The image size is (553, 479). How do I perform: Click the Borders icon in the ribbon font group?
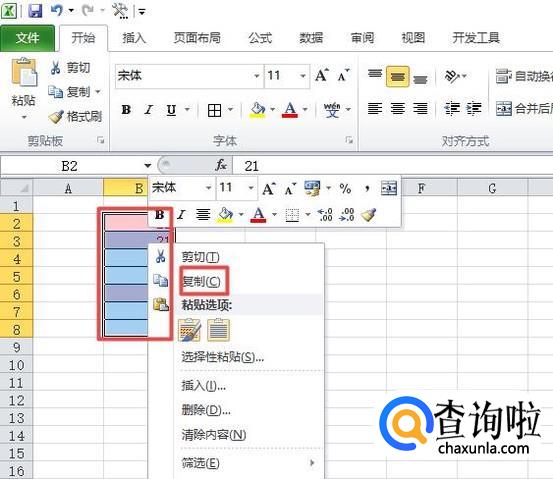pyautogui.click(x=214, y=110)
